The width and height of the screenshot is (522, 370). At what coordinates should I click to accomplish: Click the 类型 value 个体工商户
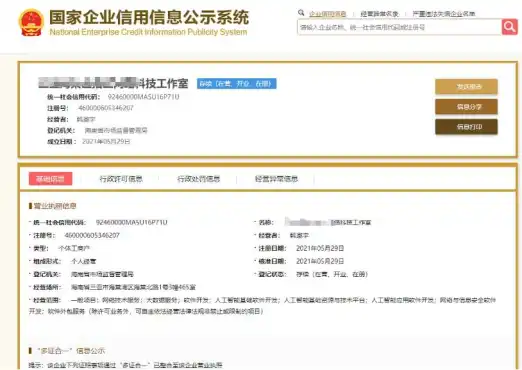(x=74, y=248)
